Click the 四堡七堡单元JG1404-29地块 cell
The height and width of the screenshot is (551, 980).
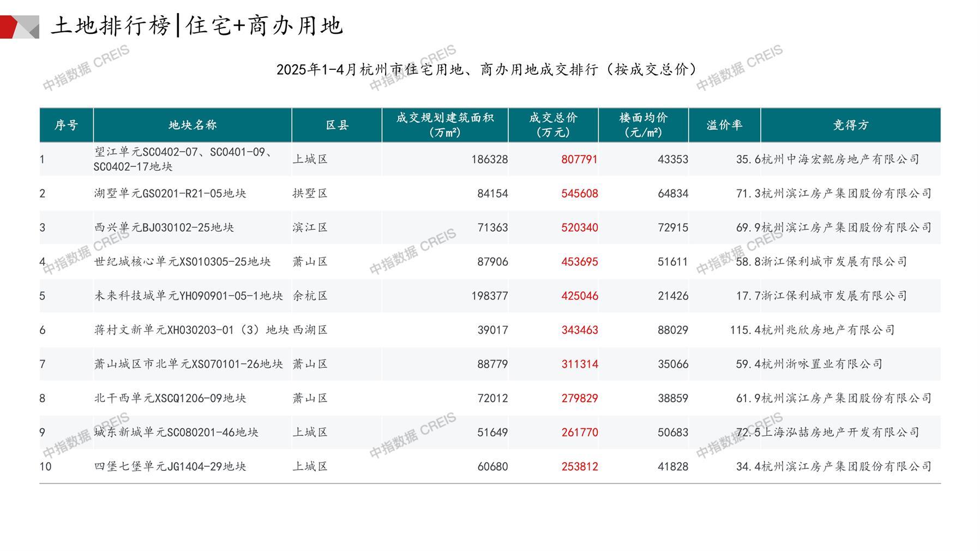coord(170,466)
